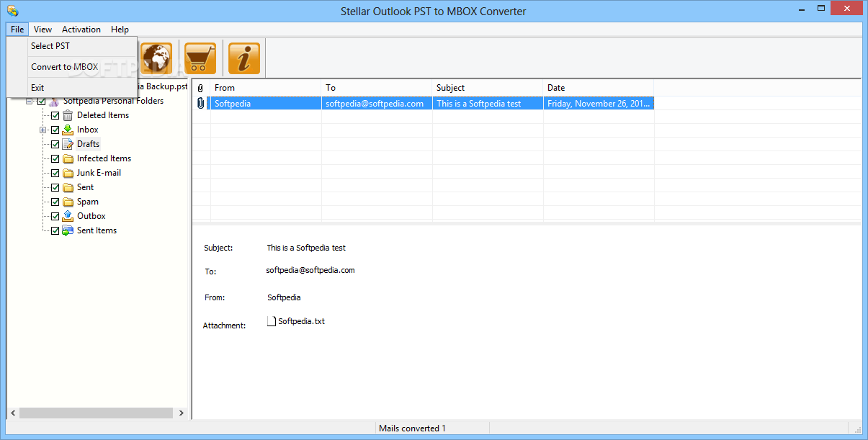Click 'This is a Softpedia test' subject cell
Screen dimensions: 868x440
(488, 104)
